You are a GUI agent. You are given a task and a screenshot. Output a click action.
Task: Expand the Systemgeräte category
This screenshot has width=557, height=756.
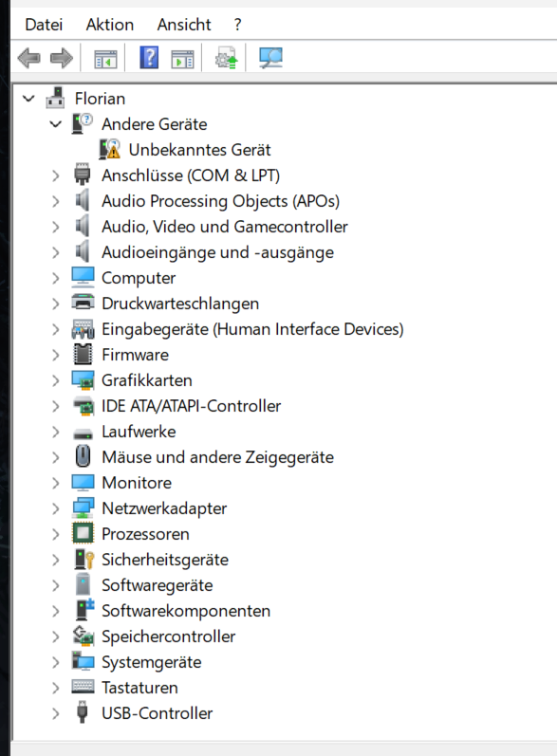pos(56,661)
